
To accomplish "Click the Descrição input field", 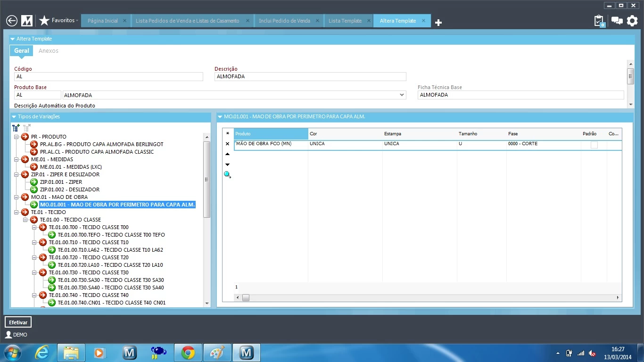I will [x=310, y=77].
